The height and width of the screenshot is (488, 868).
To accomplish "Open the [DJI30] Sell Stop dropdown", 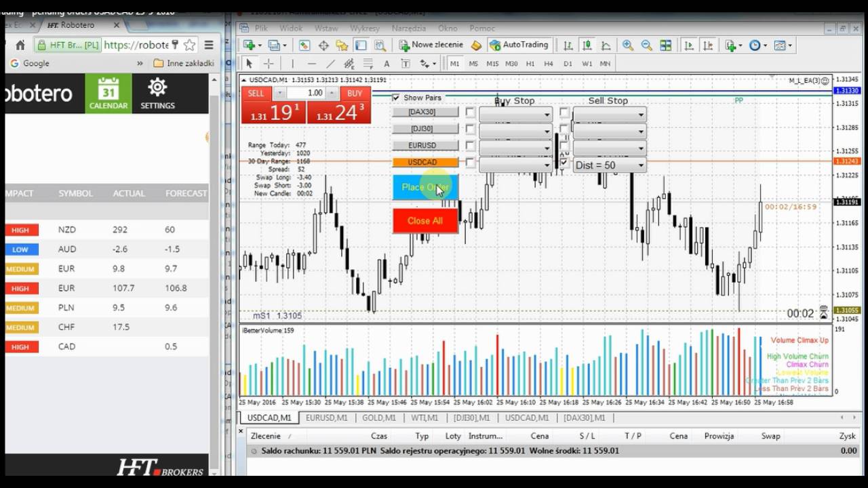I will 609,131.
